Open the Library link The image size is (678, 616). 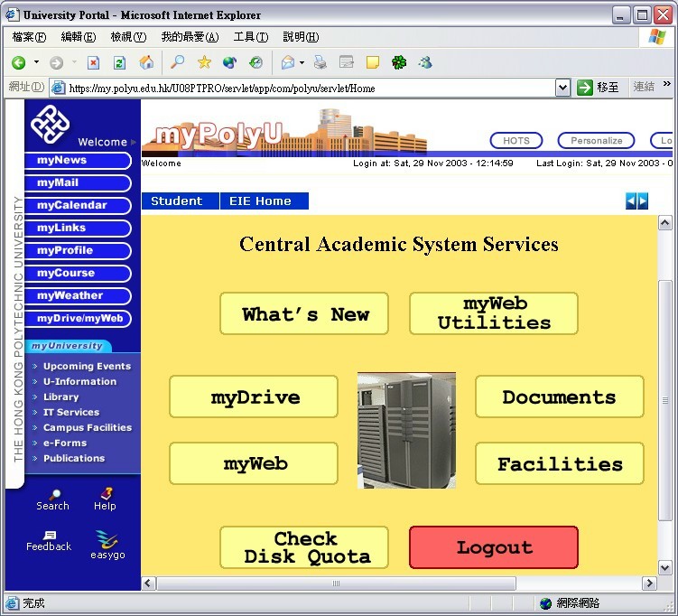(61, 397)
